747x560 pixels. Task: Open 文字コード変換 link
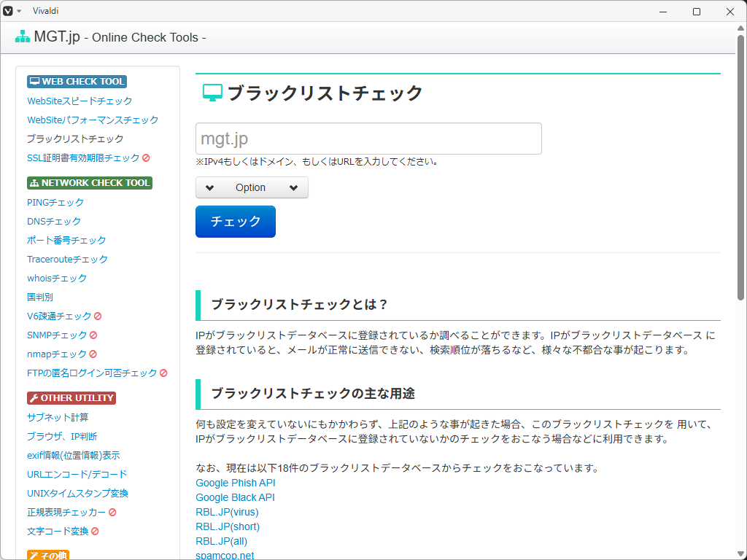tap(58, 532)
